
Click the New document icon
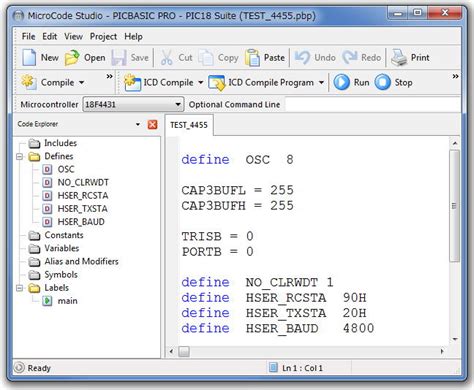[29, 57]
